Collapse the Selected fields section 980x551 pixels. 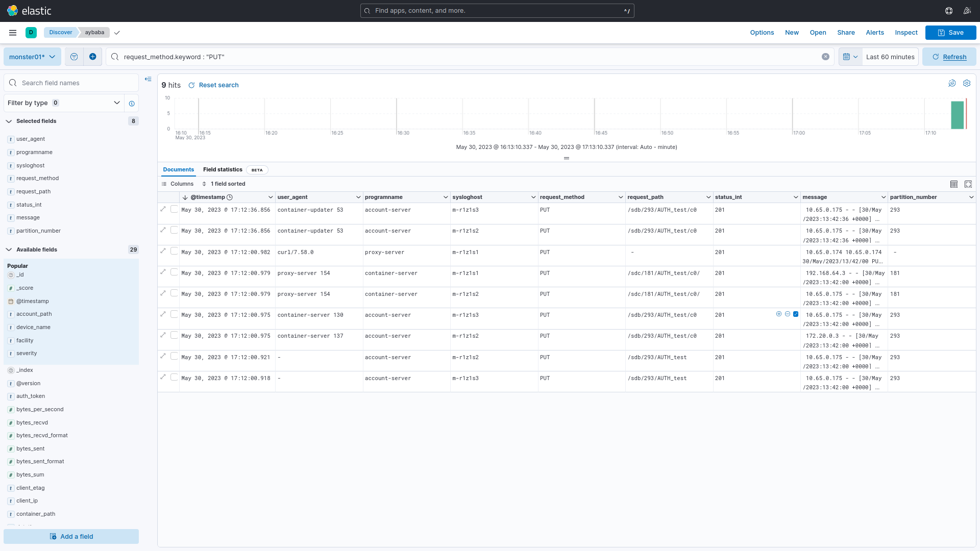pyautogui.click(x=9, y=121)
